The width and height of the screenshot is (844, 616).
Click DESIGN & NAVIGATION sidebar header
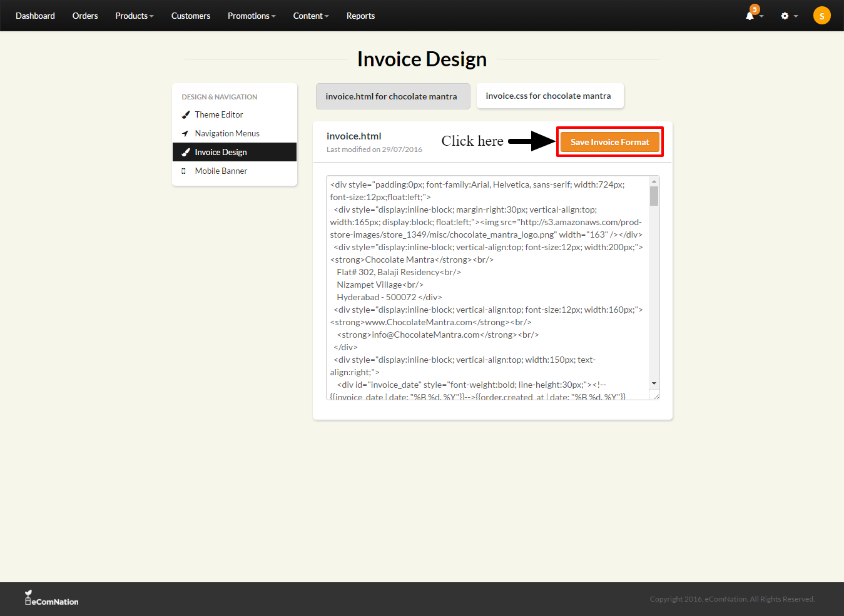pyautogui.click(x=220, y=97)
